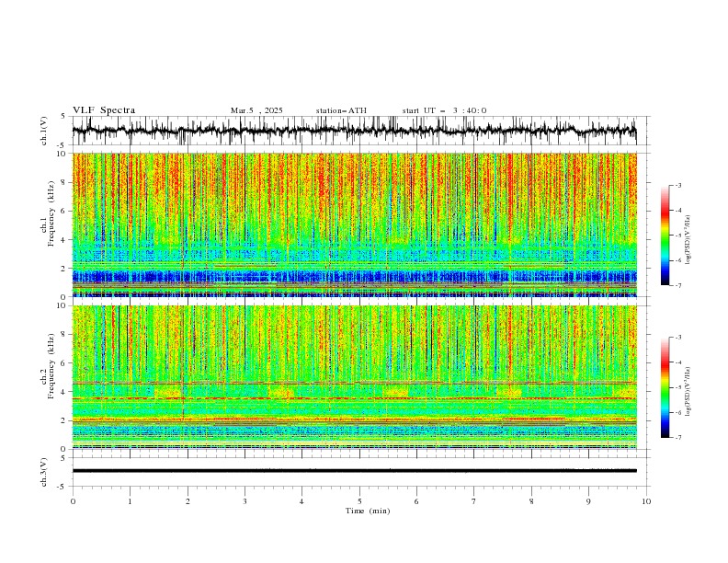The height and width of the screenshot is (563, 728).
Task: Click the time axis tick label "9"
Action: (588, 501)
